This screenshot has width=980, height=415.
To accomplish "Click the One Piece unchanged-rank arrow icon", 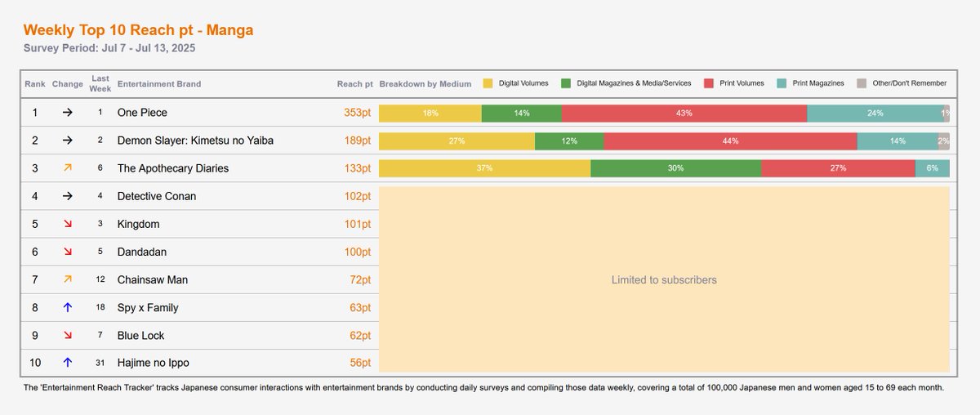I will [68, 113].
